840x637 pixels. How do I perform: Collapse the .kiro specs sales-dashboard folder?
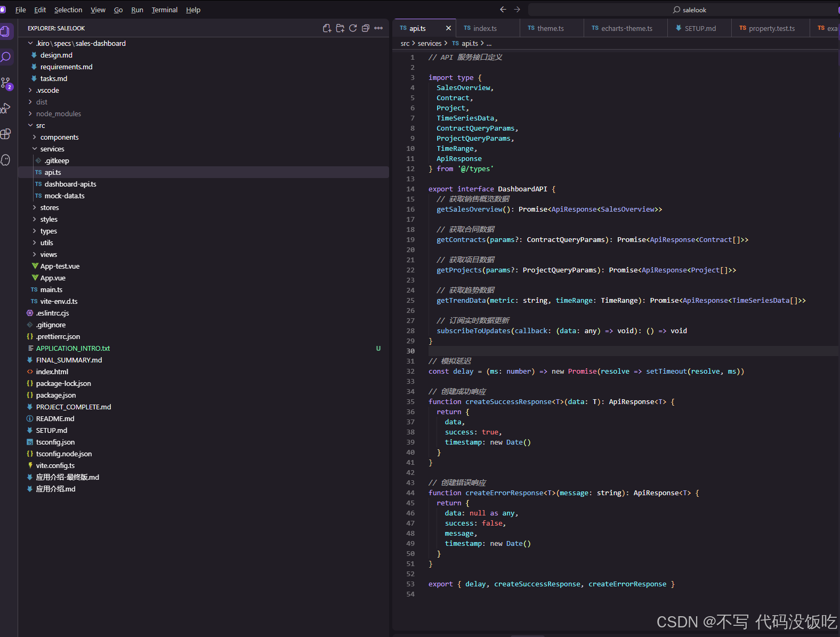pyautogui.click(x=30, y=43)
